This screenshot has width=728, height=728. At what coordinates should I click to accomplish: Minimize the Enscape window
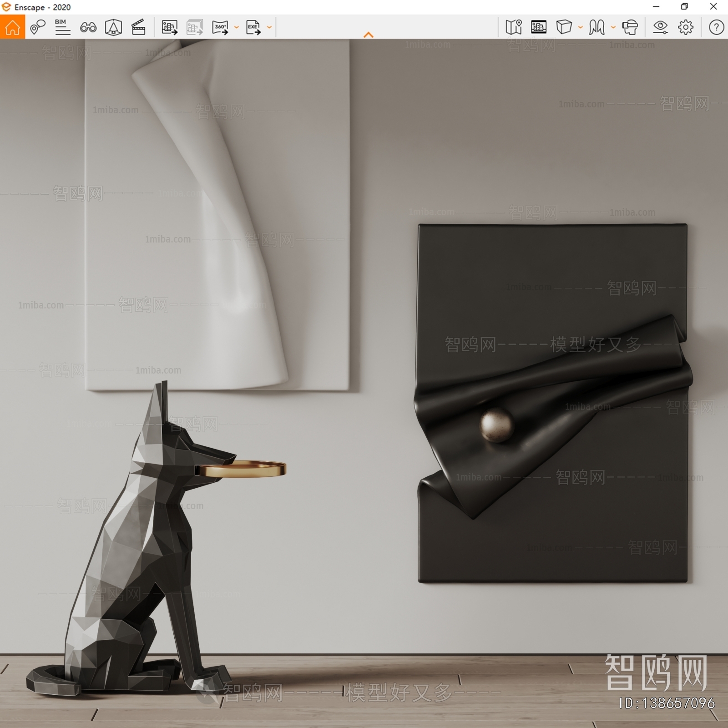point(656,7)
